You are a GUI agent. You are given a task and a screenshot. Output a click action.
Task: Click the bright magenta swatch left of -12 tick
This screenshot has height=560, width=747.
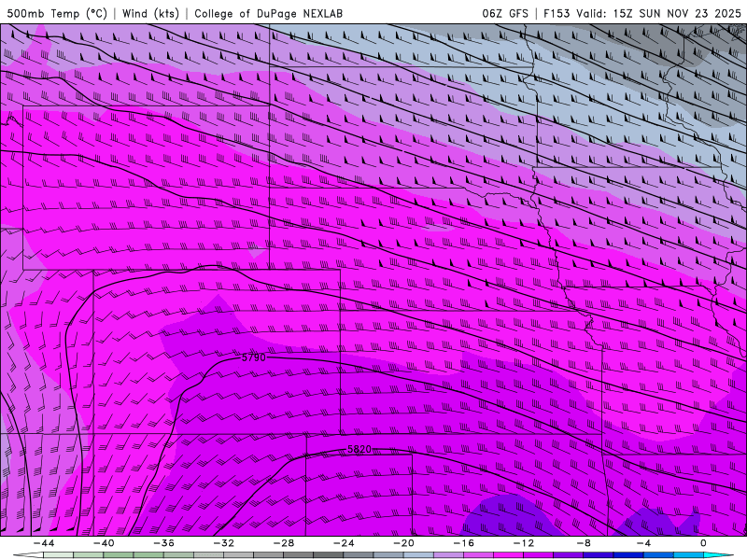coord(508,555)
